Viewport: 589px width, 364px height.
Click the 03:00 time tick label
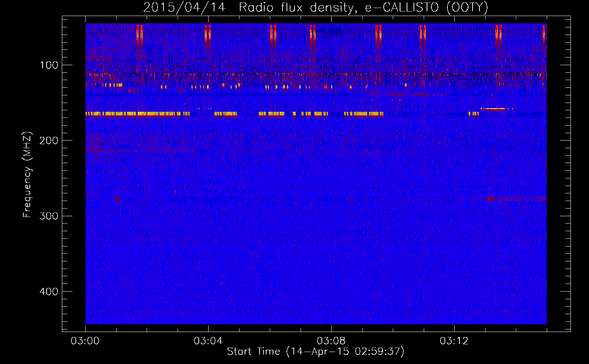[x=85, y=341]
